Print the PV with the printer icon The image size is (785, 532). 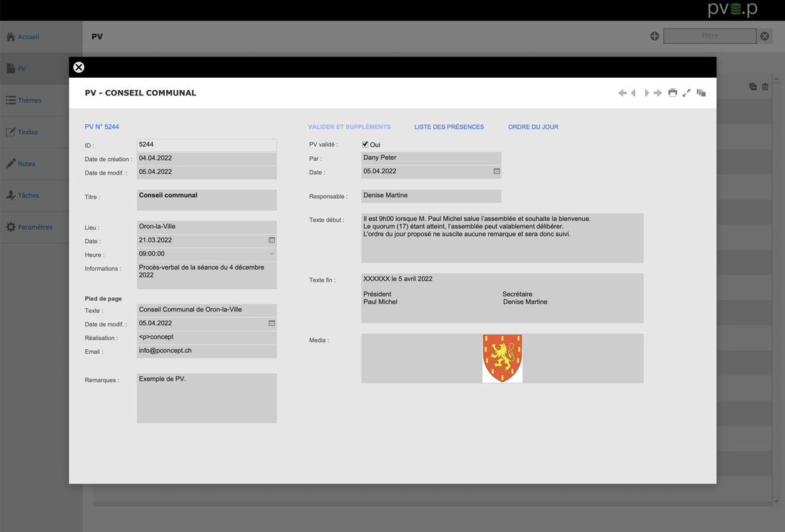click(x=672, y=93)
